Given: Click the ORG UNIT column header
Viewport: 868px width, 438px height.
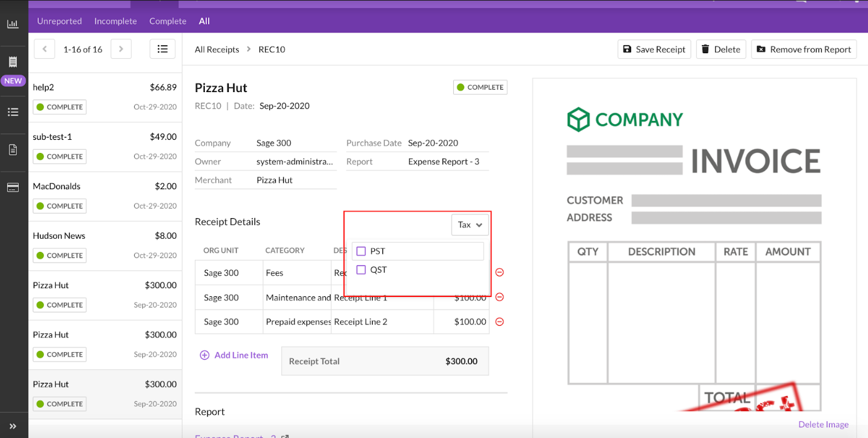Looking at the screenshot, I should [221, 250].
